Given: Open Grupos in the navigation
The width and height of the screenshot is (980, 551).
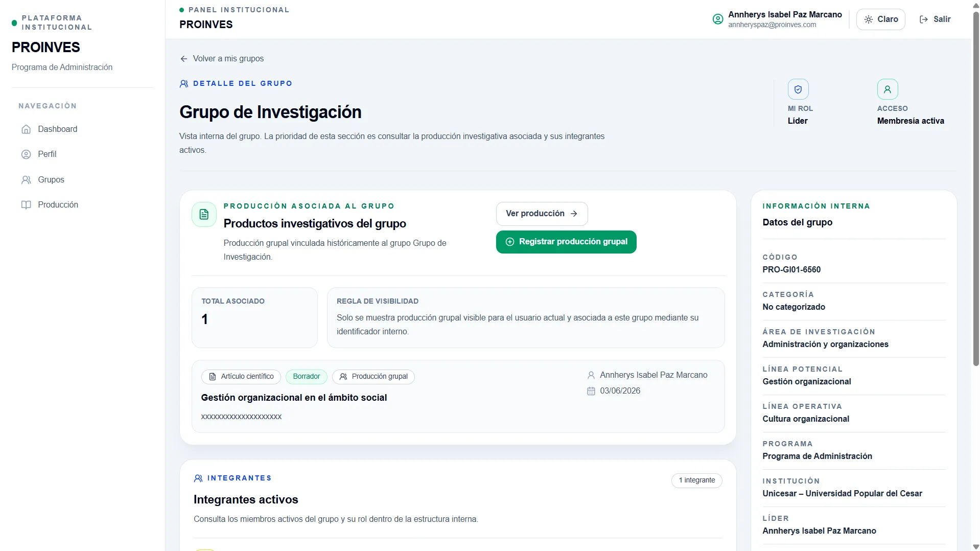Looking at the screenshot, I should click(82, 180).
